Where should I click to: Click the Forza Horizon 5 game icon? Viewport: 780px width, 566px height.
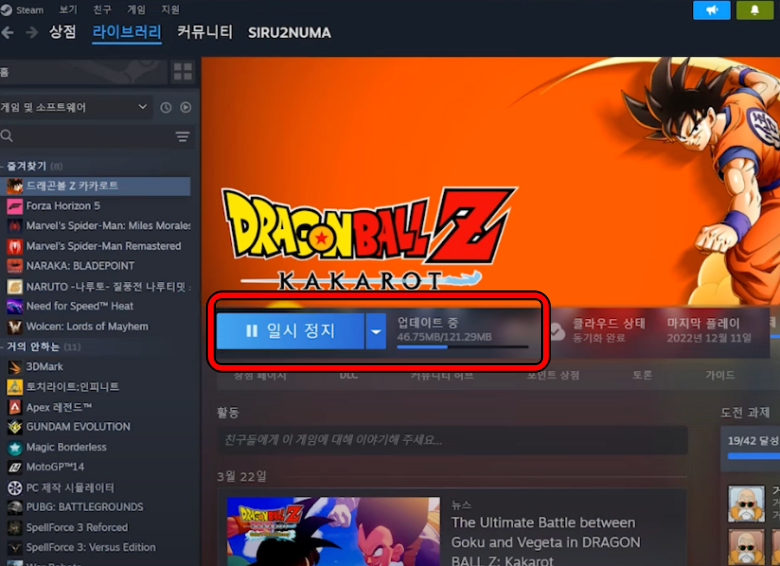coord(14,206)
